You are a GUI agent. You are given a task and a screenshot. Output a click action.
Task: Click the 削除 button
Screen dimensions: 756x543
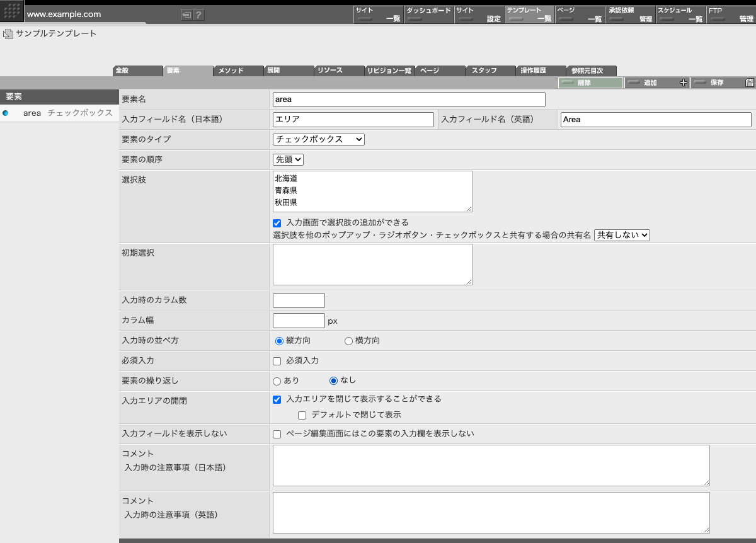pos(590,83)
